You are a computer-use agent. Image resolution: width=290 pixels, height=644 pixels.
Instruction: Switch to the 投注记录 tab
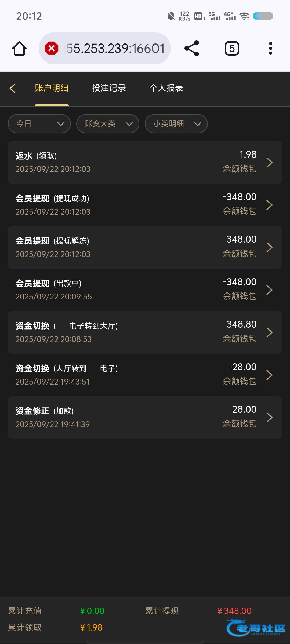[x=109, y=88]
